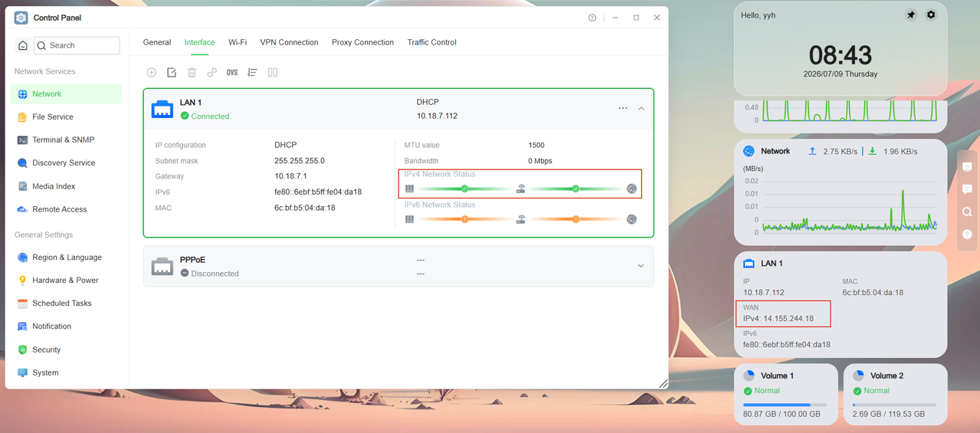Collapse the LAN 1 details chevron
Image resolution: width=980 pixels, height=433 pixels.
[641, 108]
